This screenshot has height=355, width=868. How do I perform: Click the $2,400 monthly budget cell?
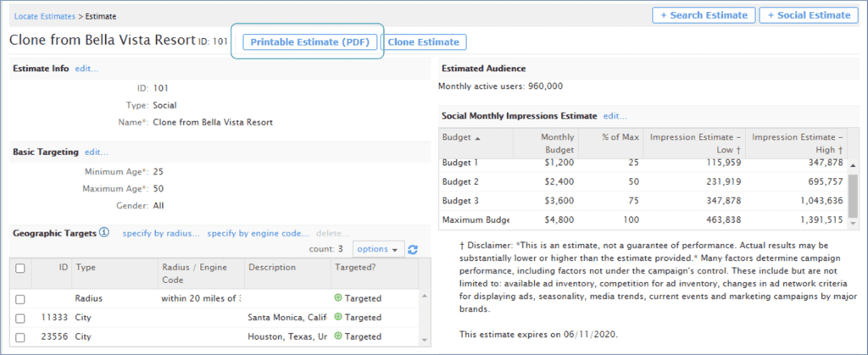(559, 181)
